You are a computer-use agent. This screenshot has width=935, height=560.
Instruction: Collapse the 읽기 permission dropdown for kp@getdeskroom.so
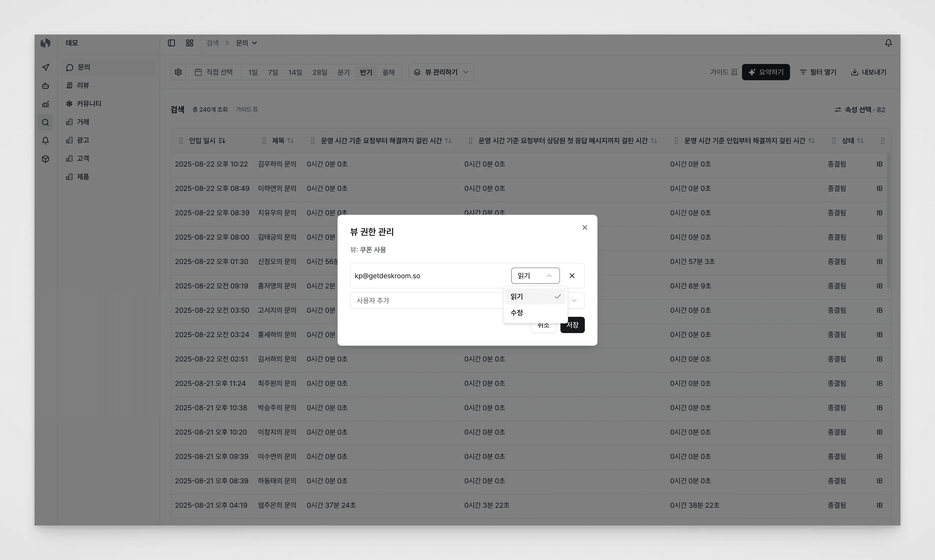(535, 275)
